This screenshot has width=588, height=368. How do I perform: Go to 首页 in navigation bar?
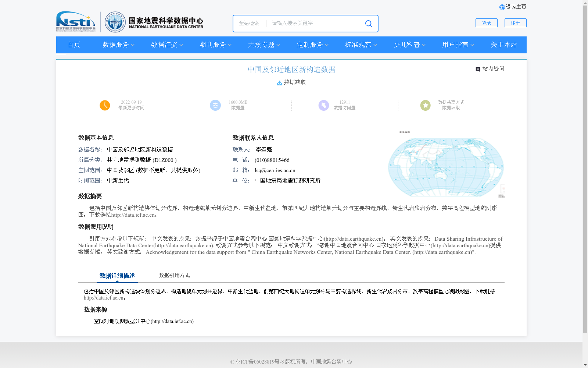[74, 45]
